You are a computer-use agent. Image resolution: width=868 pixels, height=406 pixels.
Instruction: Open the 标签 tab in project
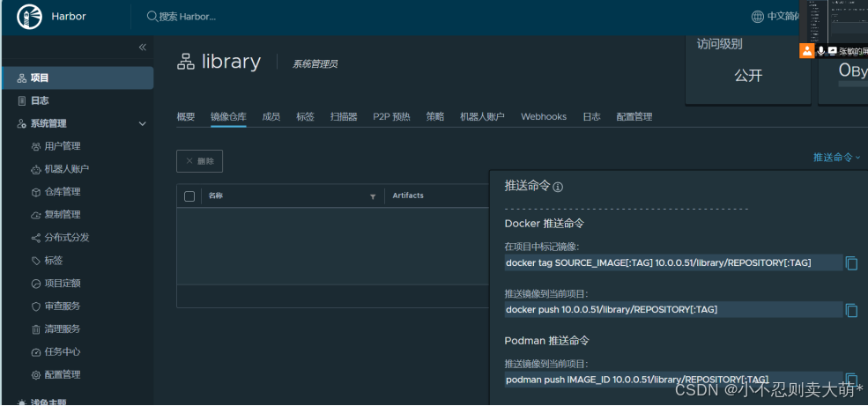click(x=306, y=117)
